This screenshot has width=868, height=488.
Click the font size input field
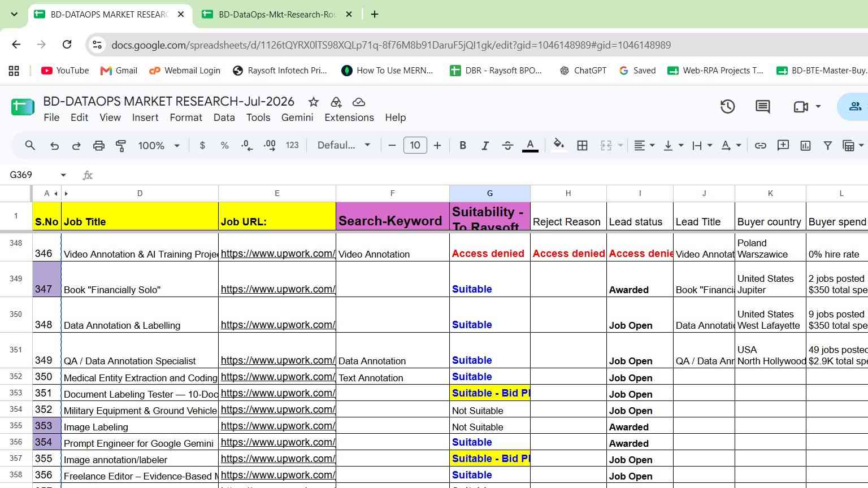(415, 145)
